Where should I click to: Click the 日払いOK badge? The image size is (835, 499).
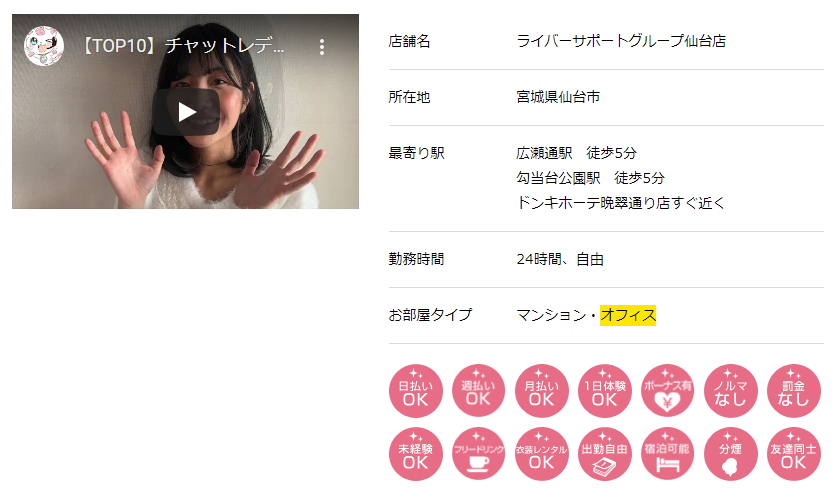[x=415, y=391]
